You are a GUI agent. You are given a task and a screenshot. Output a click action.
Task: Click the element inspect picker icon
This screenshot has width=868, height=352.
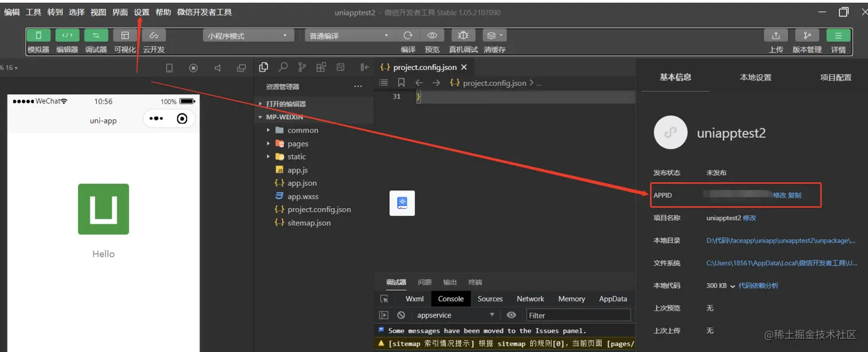pyautogui.click(x=384, y=299)
